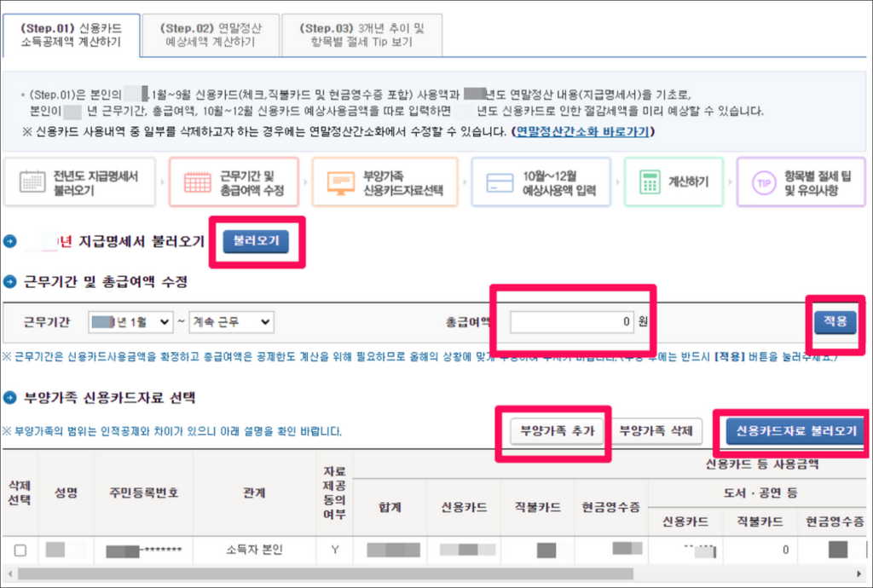
Task: Click the 합계 column header
Action: pos(390,507)
